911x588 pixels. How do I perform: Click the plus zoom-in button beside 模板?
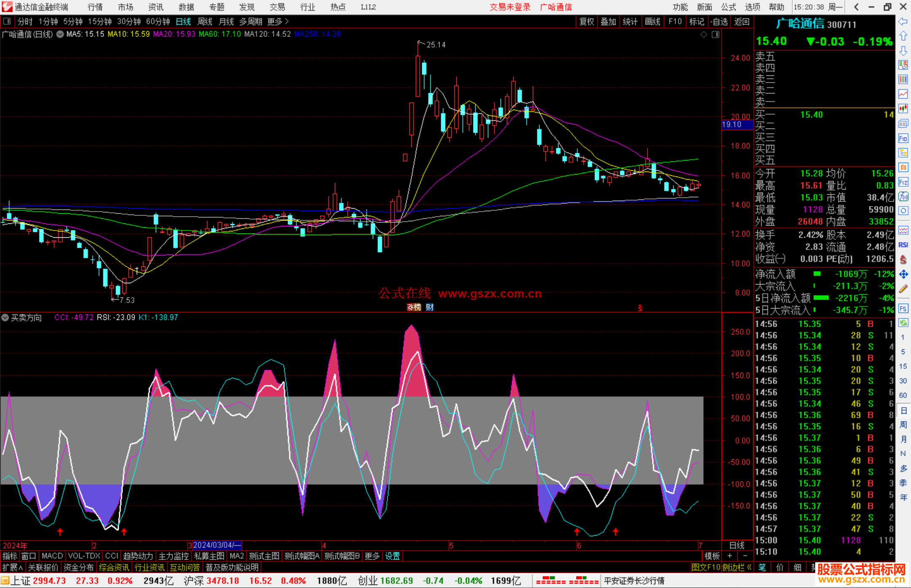(x=730, y=556)
